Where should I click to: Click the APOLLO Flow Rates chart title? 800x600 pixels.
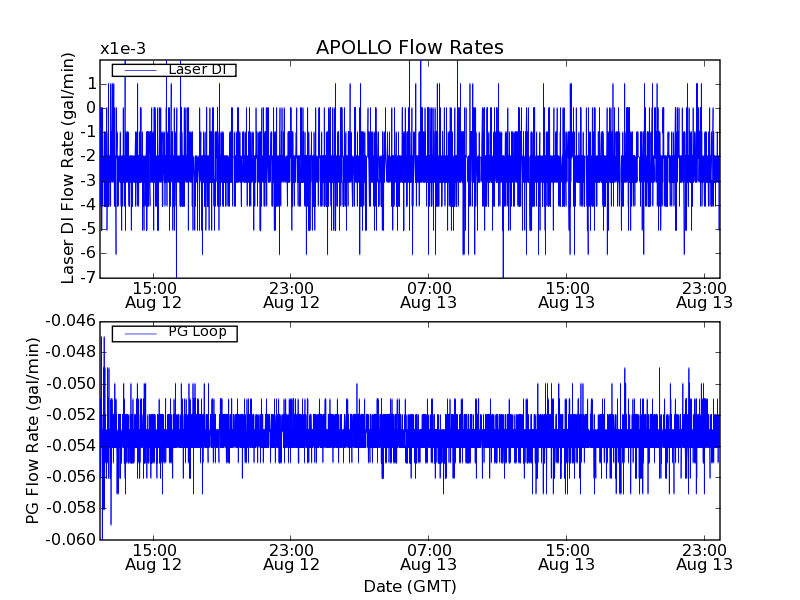pos(409,48)
